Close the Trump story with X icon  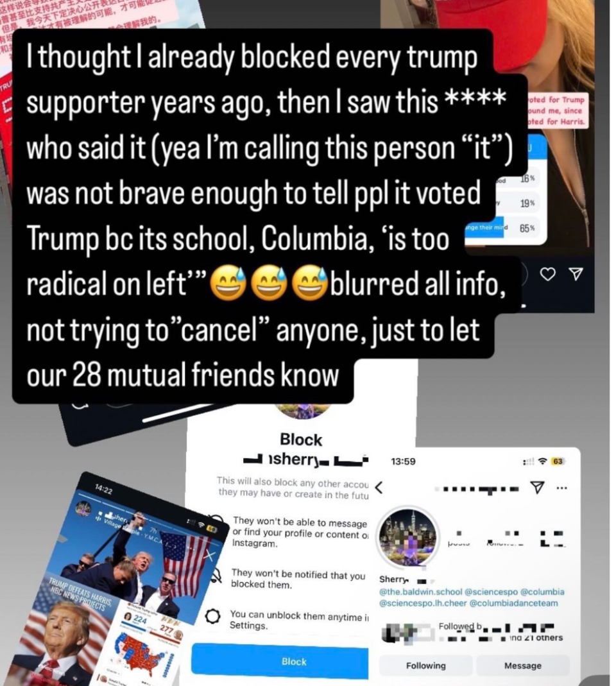pyautogui.click(x=210, y=555)
